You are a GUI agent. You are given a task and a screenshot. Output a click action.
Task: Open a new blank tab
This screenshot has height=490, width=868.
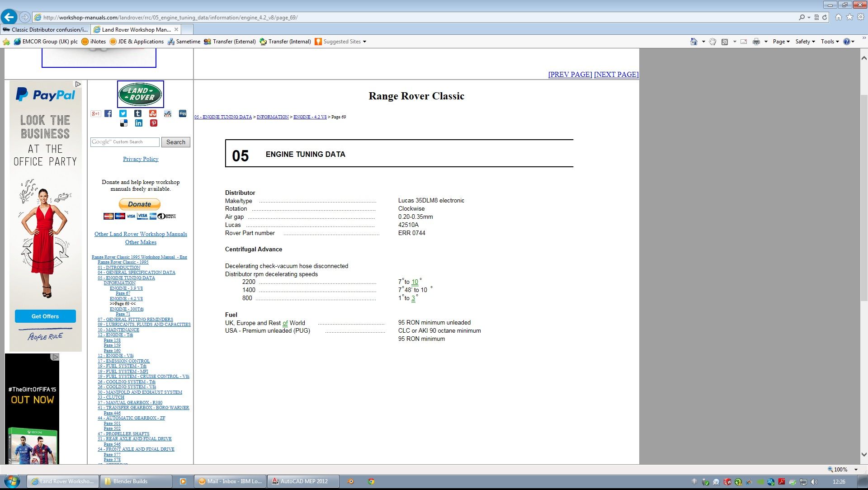(187, 29)
